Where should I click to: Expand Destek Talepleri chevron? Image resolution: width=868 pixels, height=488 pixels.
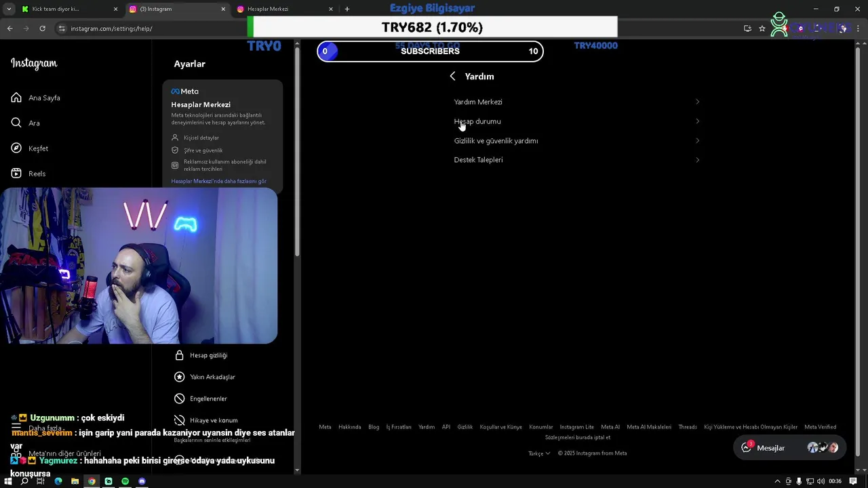697,160
